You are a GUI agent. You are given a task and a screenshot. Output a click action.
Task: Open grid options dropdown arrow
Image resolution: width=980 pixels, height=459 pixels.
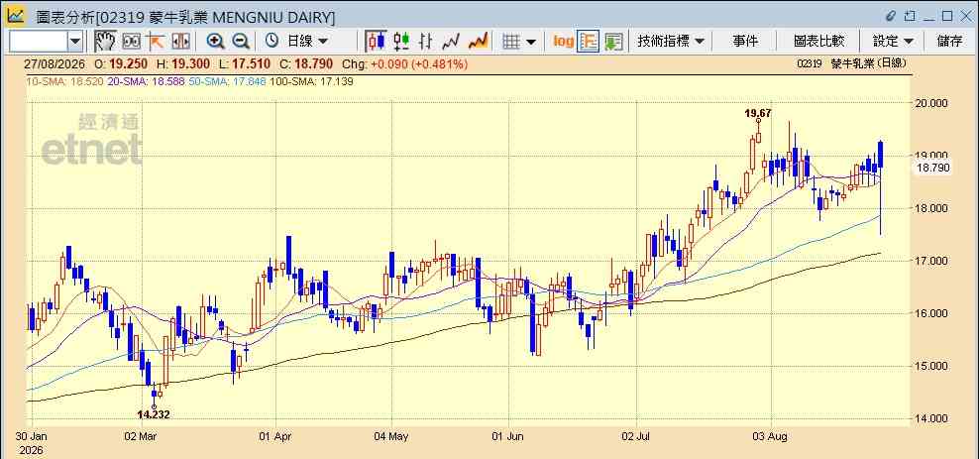pos(530,42)
